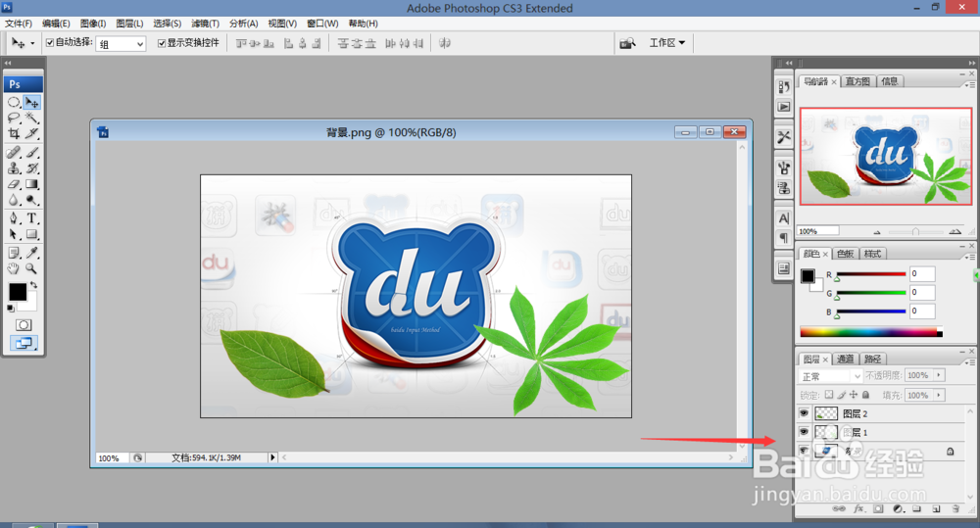Toggle 显示变换控件 checkbox
Viewport: 980px width, 528px height.
point(162,42)
